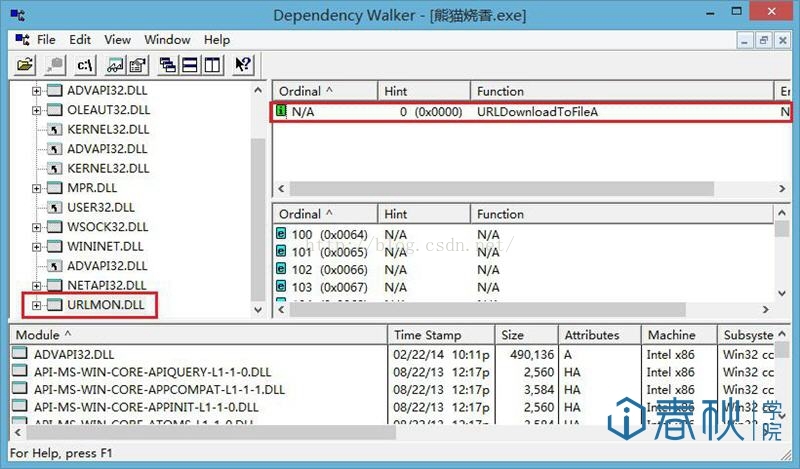Image resolution: width=800 pixels, height=469 pixels.
Task: Select WININET.DLL in the module tree
Action: (x=105, y=246)
